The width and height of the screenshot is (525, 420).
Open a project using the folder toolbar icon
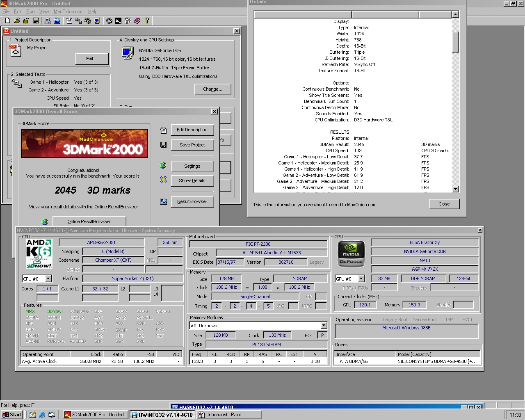(x=17, y=21)
